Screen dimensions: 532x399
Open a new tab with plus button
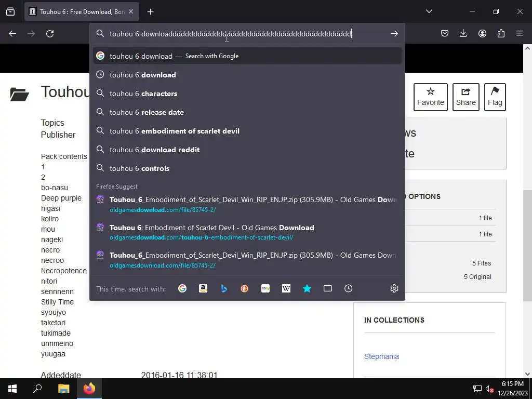150,12
